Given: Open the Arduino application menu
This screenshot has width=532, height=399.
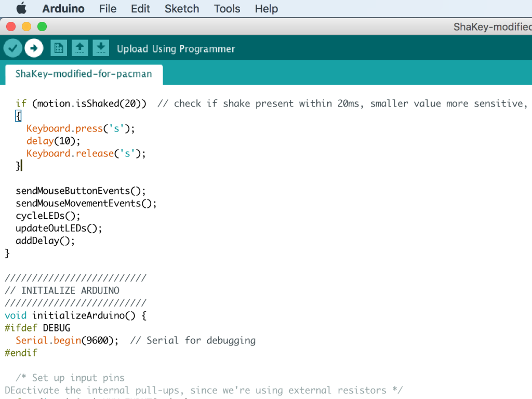Looking at the screenshot, I should click(x=63, y=8).
